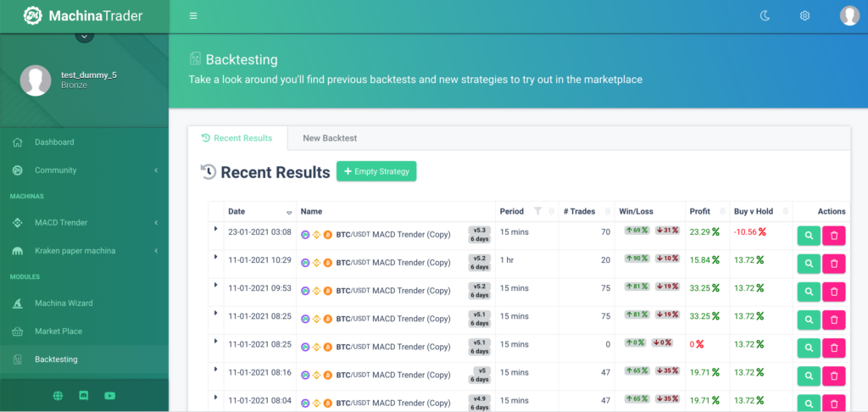The image size is (868, 412).
Task: Click the Period column filter icon
Action: pyautogui.click(x=537, y=211)
